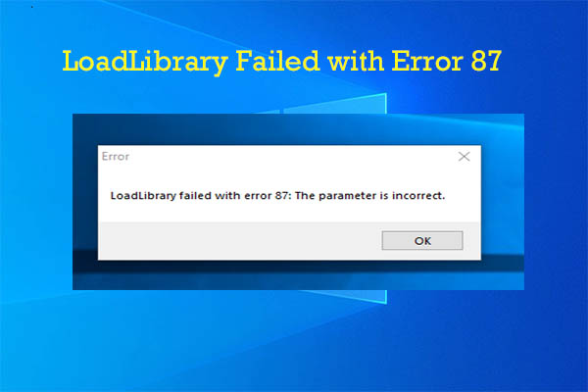Click the yellow 87 in the heading
Viewport: 588px width, 392px height.
[x=486, y=61]
